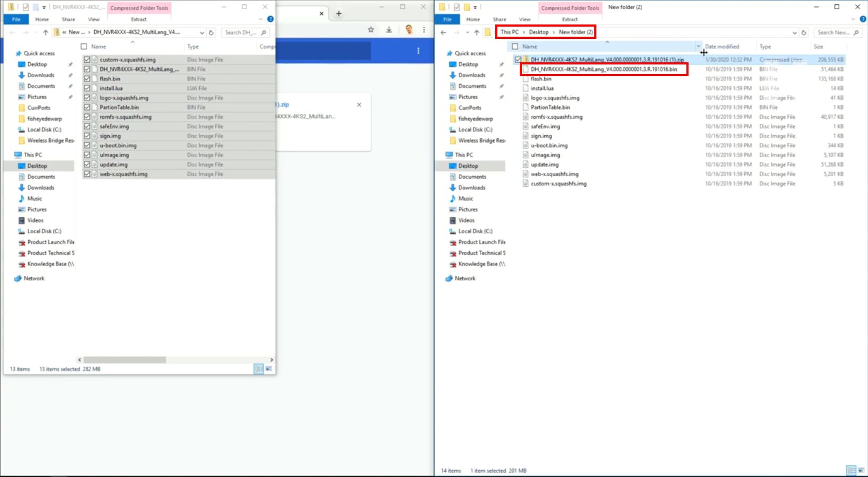Close the current browser tab
The height and width of the screenshot is (477, 868).
click(x=321, y=13)
